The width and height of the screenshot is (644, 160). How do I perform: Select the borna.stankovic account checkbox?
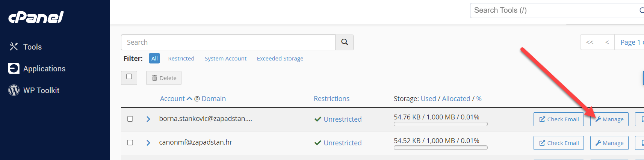130,119
